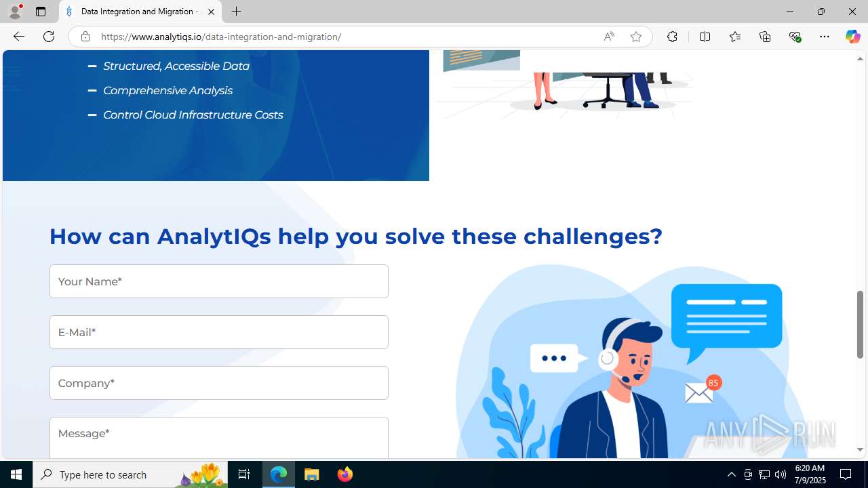This screenshot has height=488, width=868.
Task: Open Browser essentials
Action: point(795,37)
